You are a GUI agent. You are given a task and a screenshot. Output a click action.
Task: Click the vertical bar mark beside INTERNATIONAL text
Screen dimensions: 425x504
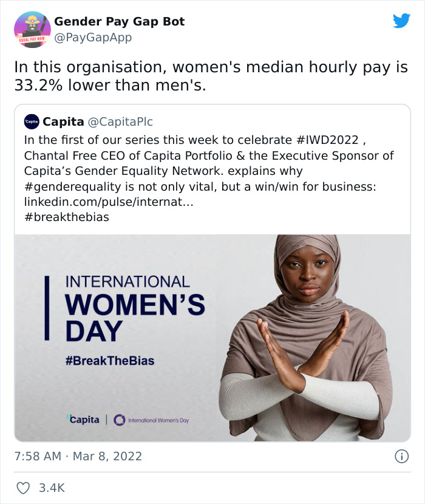click(46, 300)
